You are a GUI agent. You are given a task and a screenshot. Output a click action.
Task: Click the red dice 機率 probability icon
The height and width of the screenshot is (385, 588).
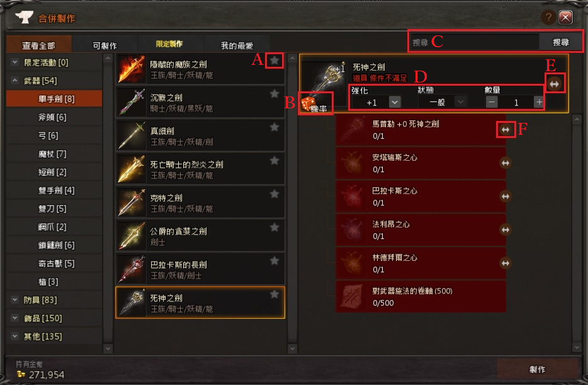click(x=315, y=103)
